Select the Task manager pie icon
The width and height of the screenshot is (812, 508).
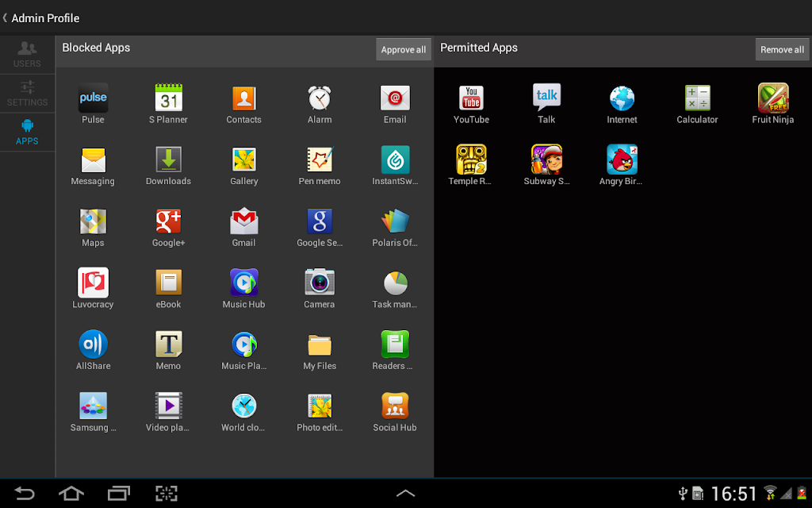(x=395, y=283)
